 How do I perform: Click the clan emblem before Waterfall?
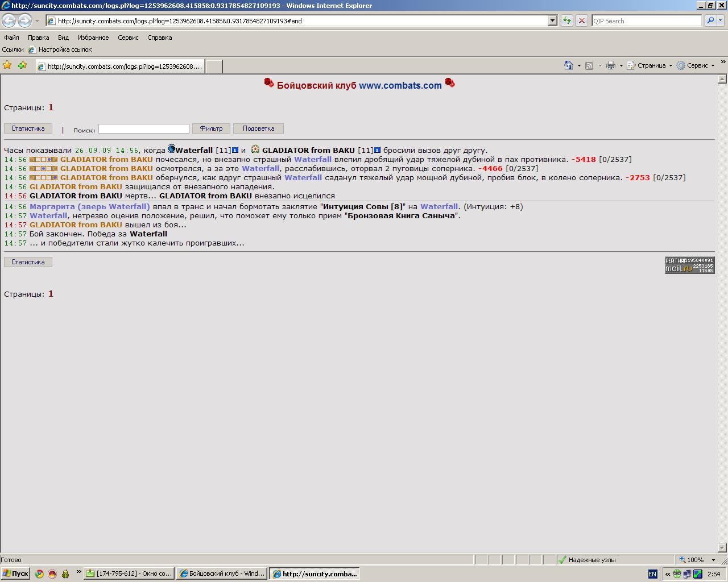pos(171,149)
